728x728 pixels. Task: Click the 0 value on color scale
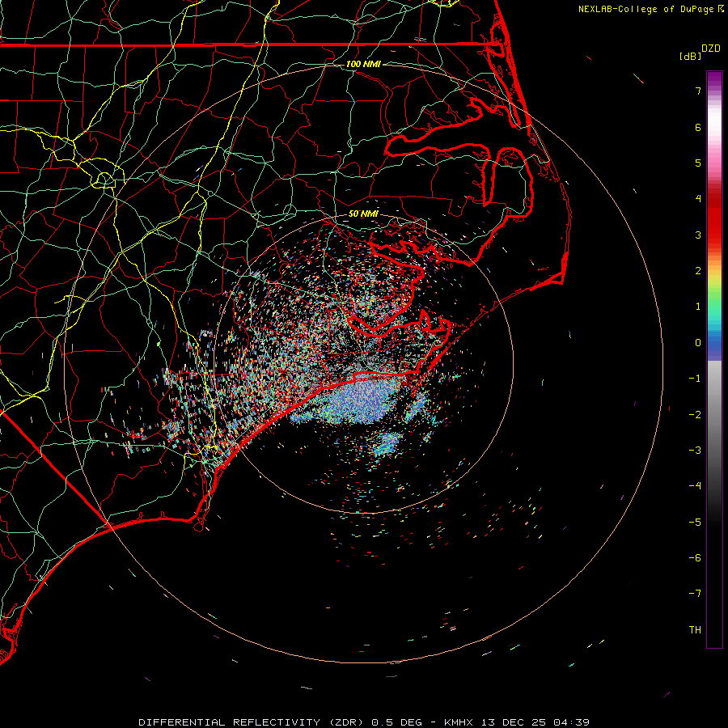click(x=698, y=343)
